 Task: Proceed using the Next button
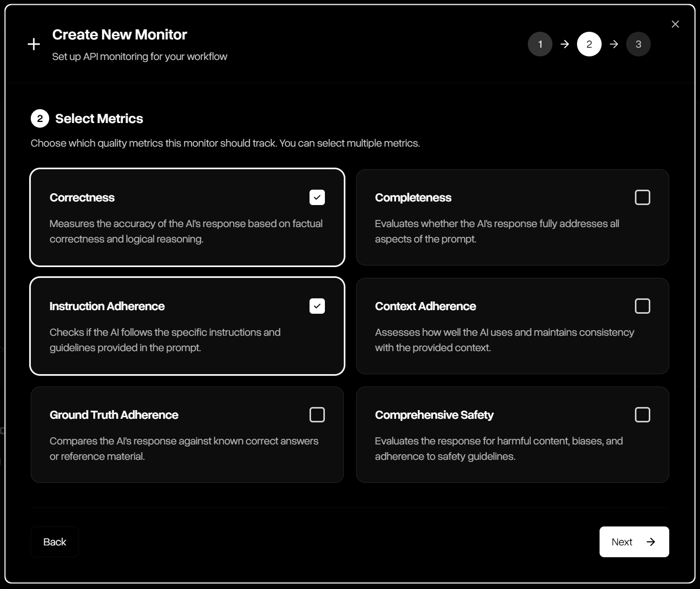coord(634,542)
